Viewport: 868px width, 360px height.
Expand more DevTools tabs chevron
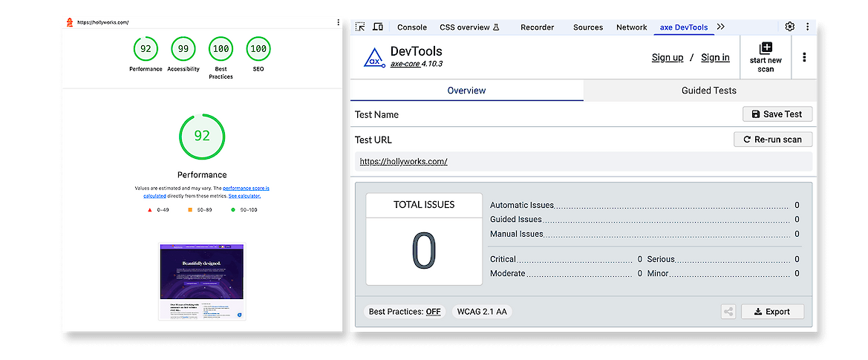tap(720, 27)
